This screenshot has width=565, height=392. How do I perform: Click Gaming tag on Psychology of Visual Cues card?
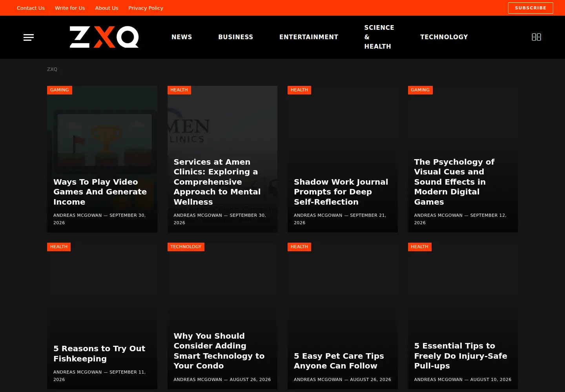[x=420, y=90]
